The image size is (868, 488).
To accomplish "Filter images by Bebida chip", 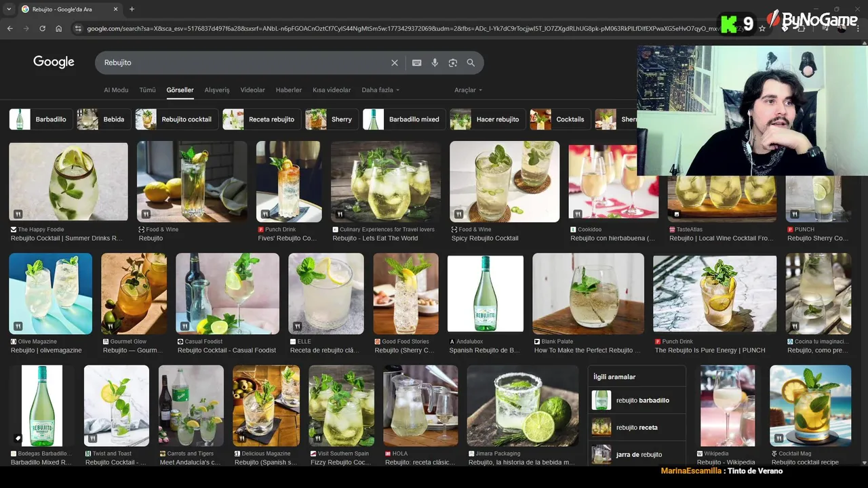I will tap(103, 119).
